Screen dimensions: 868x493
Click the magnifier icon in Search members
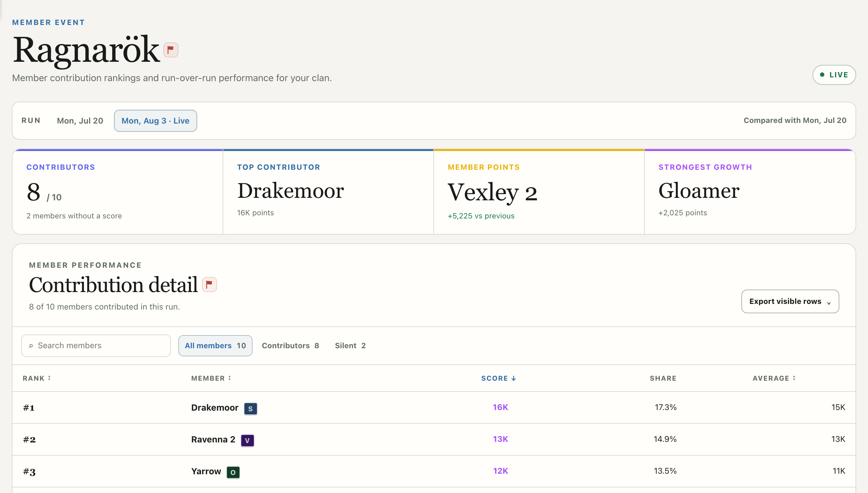tap(31, 346)
